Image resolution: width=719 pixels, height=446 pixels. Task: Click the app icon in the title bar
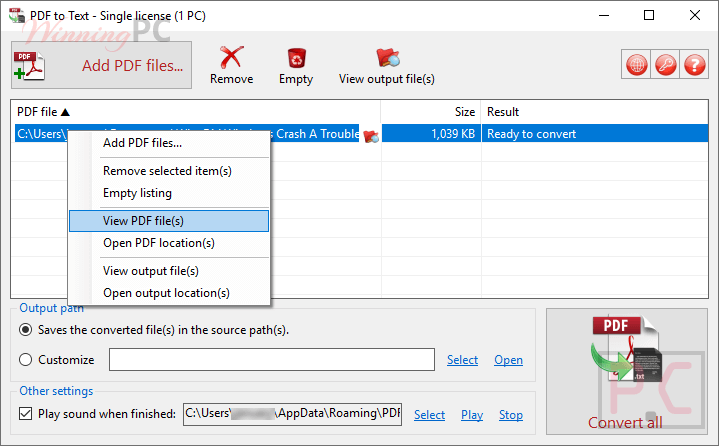pyautogui.click(x=17, y=15)
